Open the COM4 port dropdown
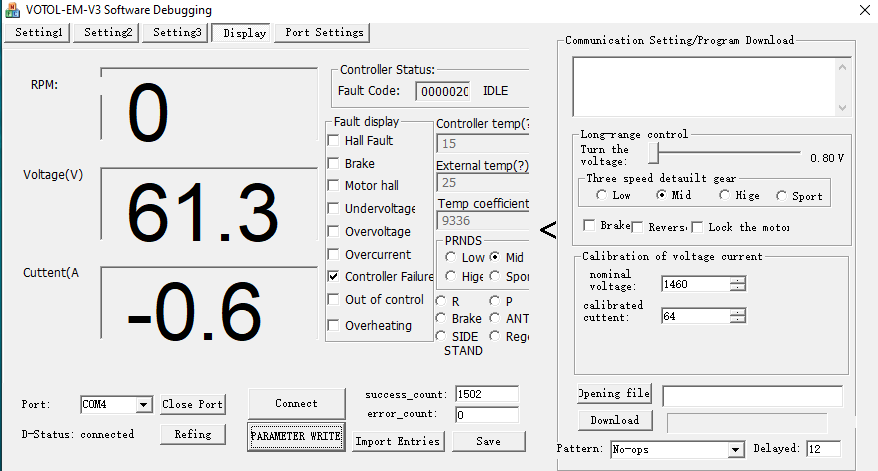Viewport: 878px width, 471px height. coord(143,405)
